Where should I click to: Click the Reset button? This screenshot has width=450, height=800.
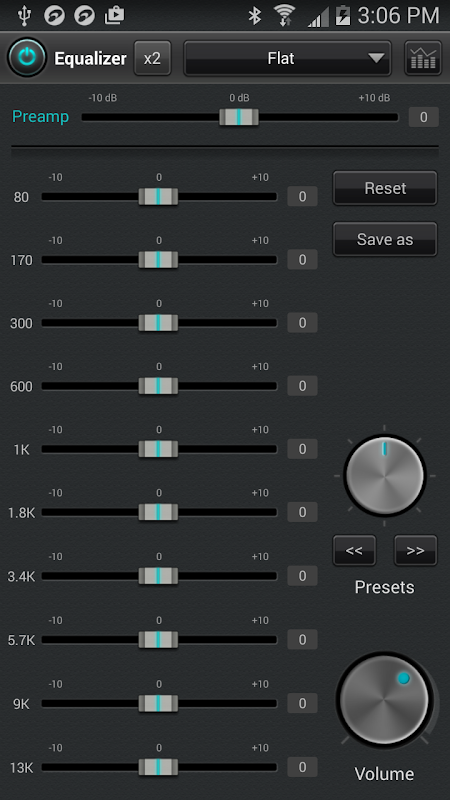coord(385,188)
